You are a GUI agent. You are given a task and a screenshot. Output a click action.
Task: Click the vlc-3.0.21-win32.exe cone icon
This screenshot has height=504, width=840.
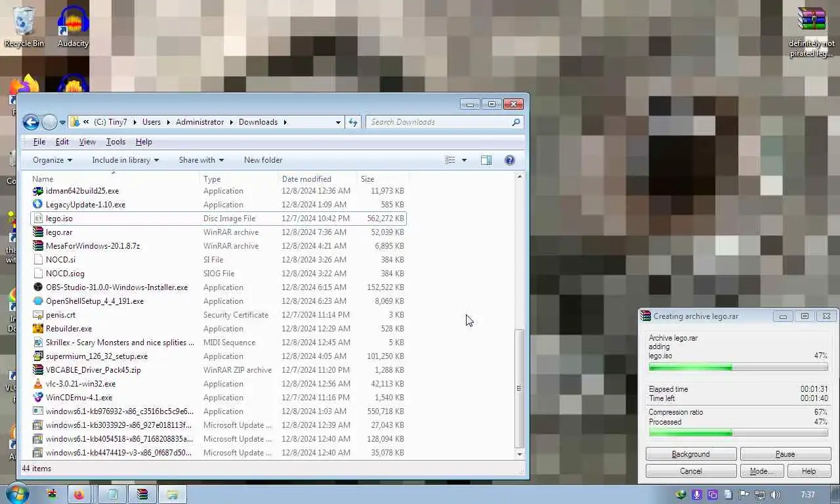tap(38, 384)
